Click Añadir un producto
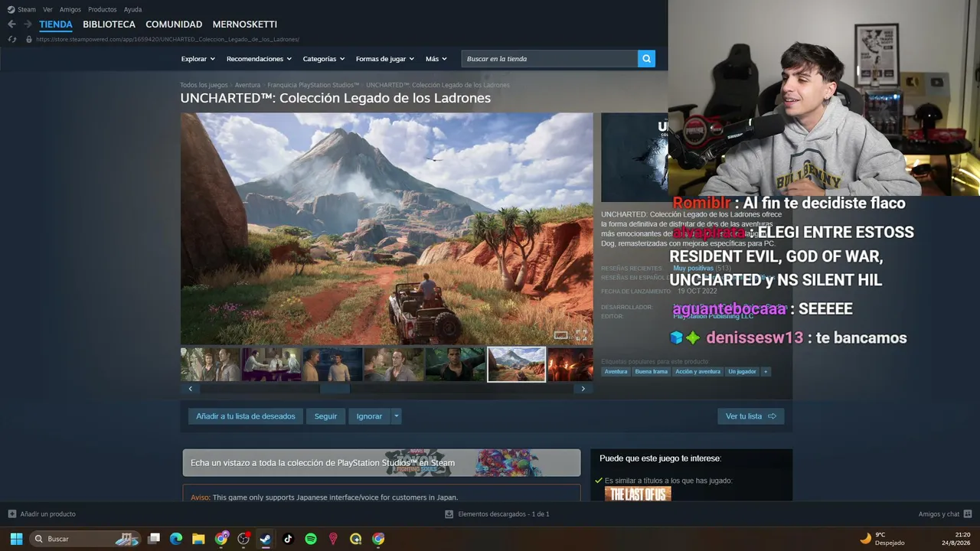The height and width of the screenshot is (551, 980). click(x=42, y=514)
